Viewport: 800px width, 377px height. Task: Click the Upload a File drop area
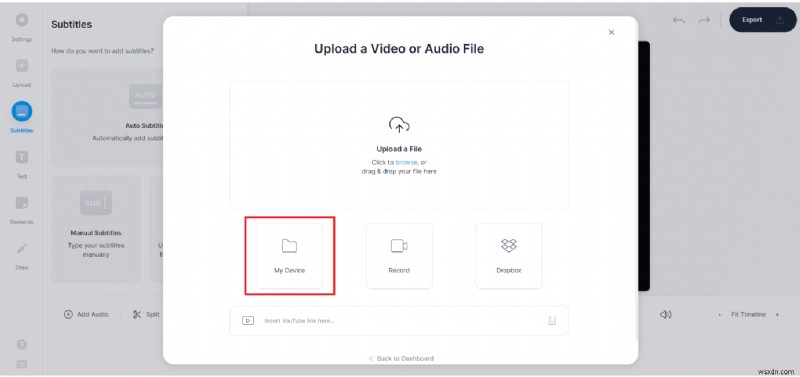click(399, 145)
